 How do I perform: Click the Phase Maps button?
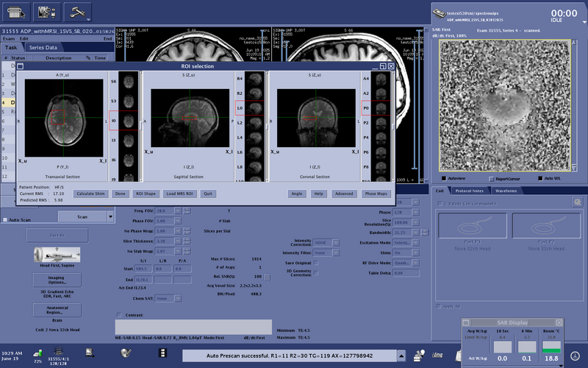coord(376,194)
